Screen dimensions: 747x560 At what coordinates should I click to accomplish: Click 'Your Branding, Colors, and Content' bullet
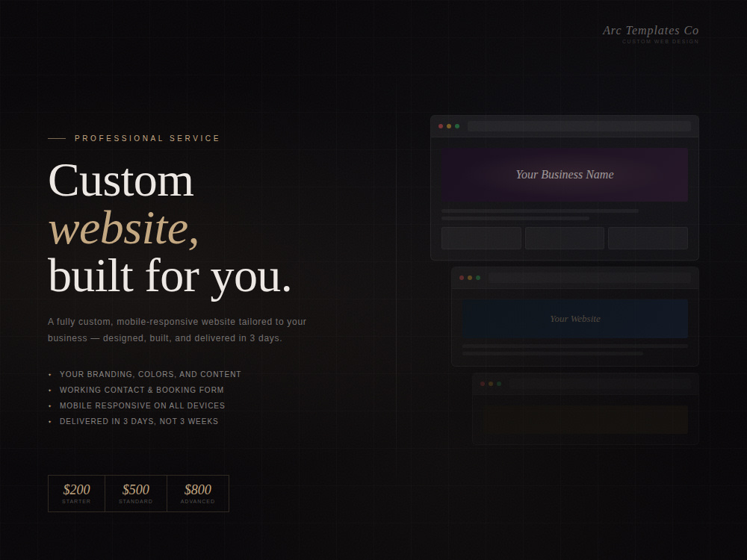150,374
